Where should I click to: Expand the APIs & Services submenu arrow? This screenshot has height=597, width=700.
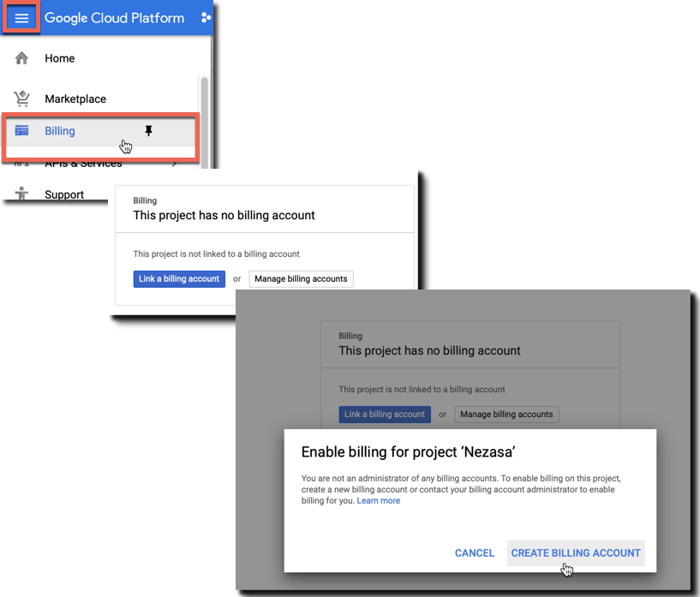pyautogui.click(x=175, y=164)
